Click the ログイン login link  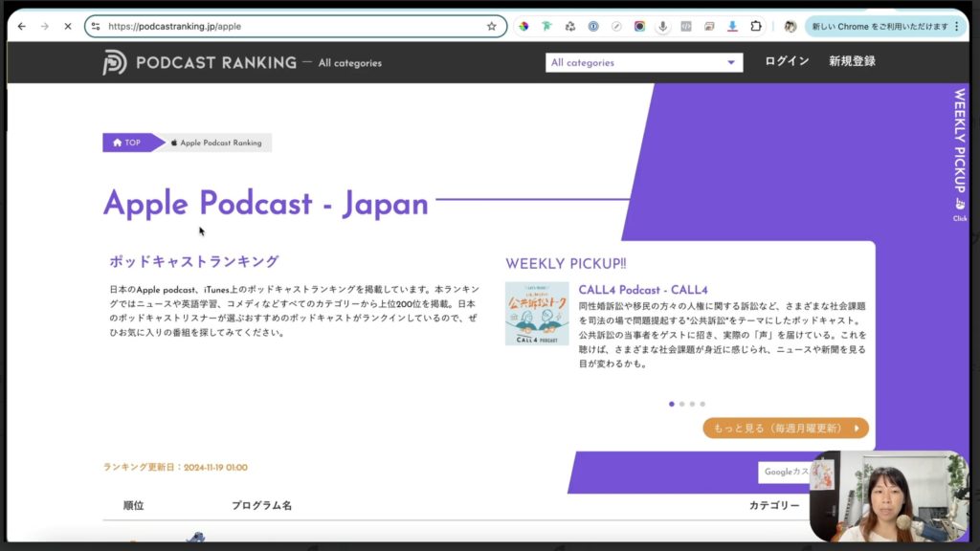(787, 61)
